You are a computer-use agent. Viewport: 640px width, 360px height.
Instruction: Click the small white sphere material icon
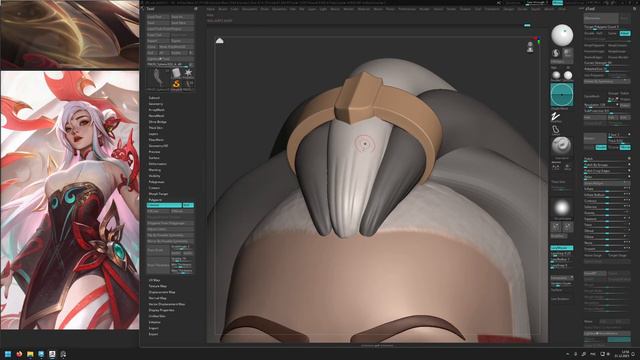point(568,76)
